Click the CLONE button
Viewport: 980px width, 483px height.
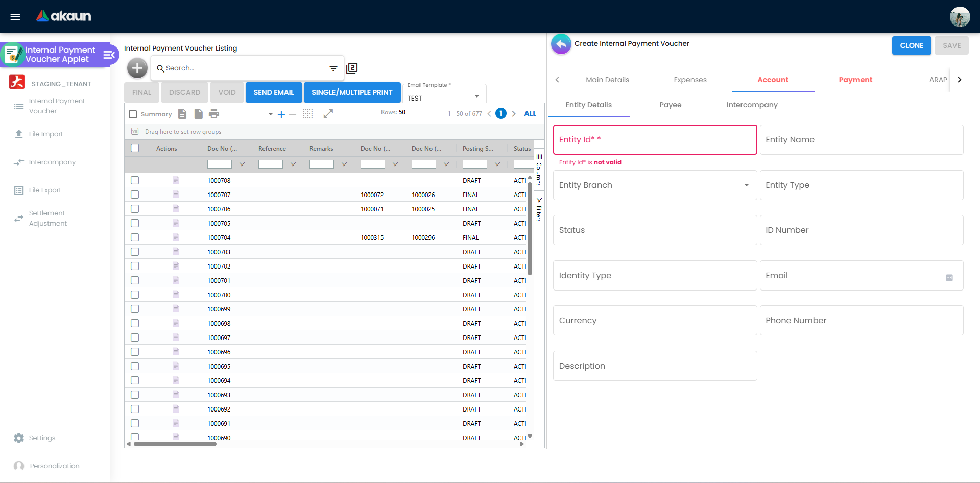coord(911,45)
